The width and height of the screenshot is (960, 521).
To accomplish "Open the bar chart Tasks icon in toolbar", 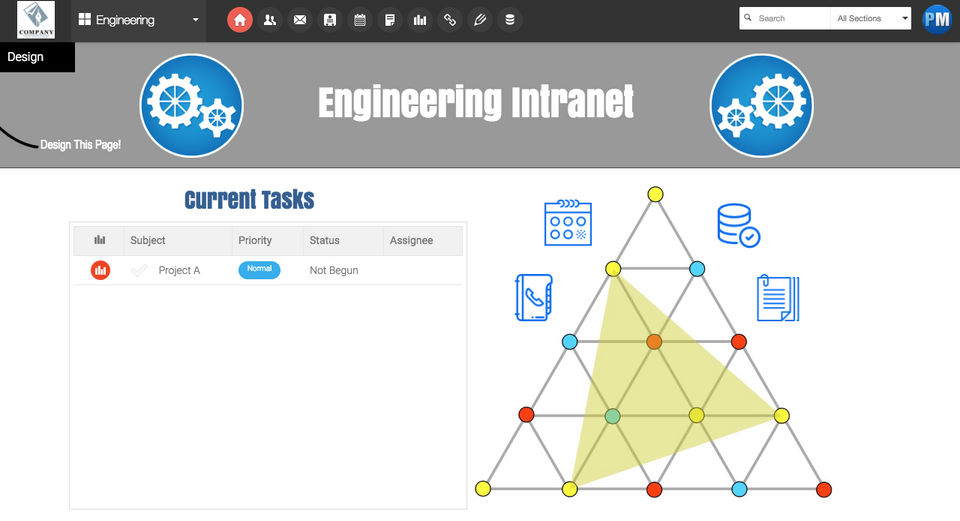I will coord(419,20).
